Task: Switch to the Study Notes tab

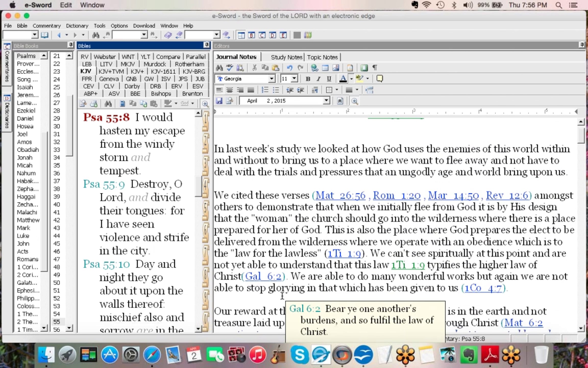Action: pos(286,57)
